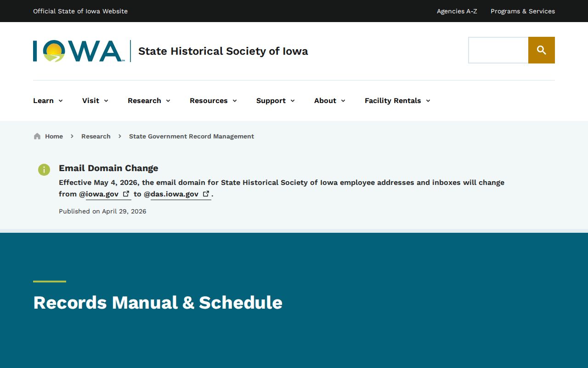Click Records Manual & Schedule heading

point(158,302)
